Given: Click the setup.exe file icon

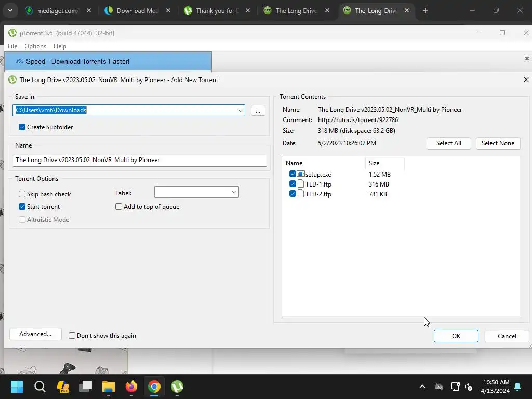Looking at the screenshot, I should pyautogui.click(x=301, y=174).
